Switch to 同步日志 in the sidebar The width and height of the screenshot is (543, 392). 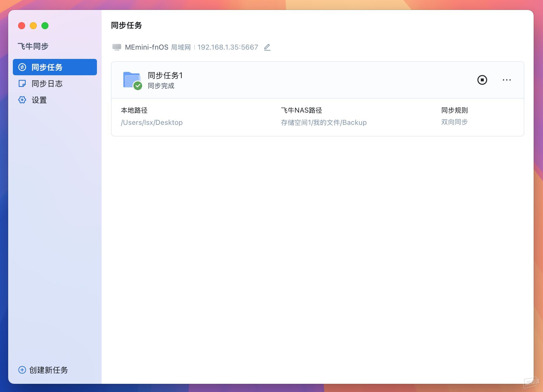pyautogui.click(x=47, y=84)
